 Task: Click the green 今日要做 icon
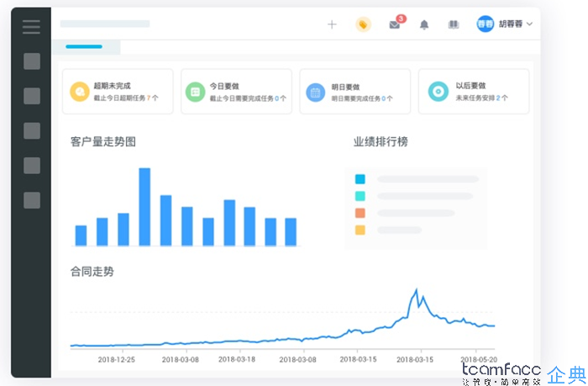196,92
